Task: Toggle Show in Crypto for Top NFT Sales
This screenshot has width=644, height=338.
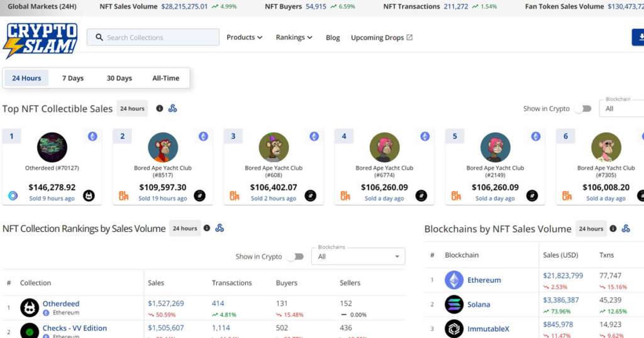Action: [583, 109]
